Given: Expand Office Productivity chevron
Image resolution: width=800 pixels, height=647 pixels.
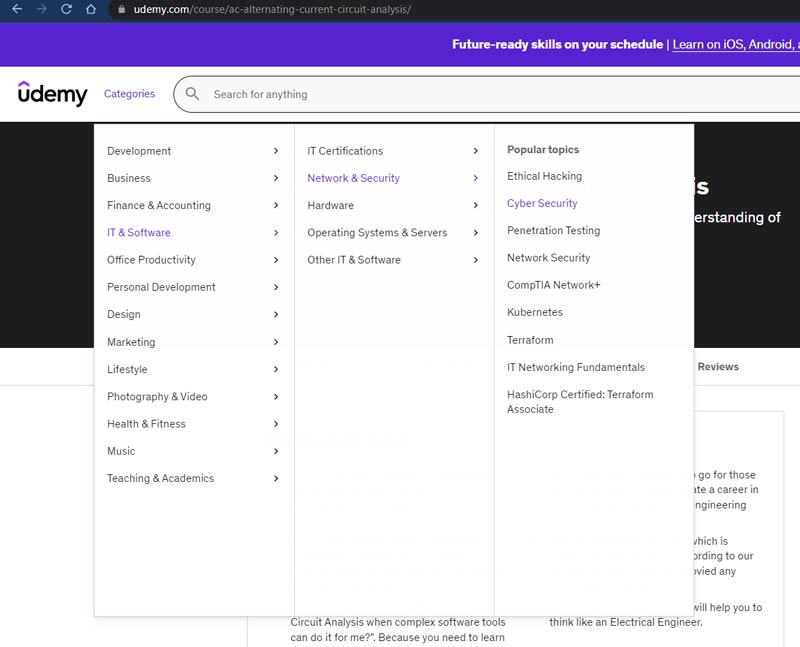Looking at the screenshot, I should [276, 260].
